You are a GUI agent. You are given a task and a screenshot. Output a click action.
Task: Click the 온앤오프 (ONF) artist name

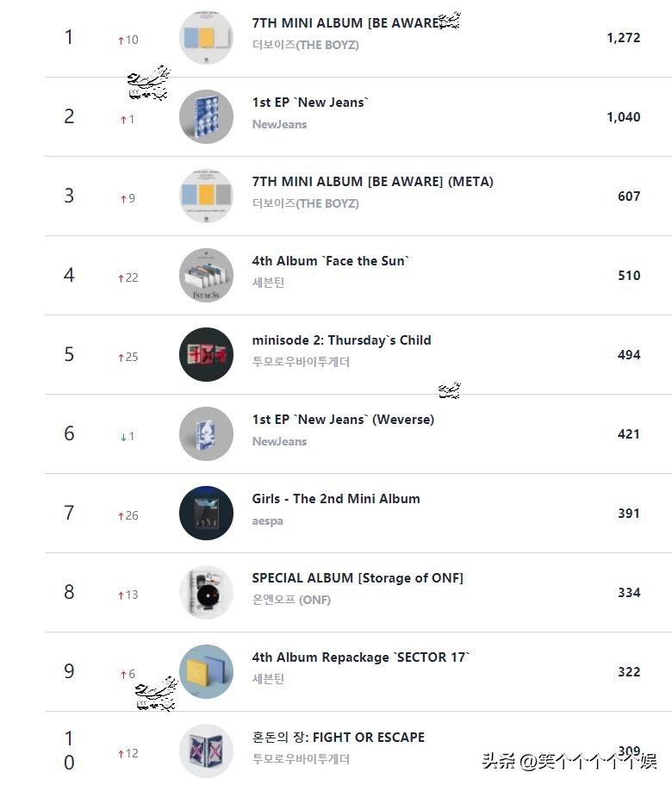click(x=290, y=601)
